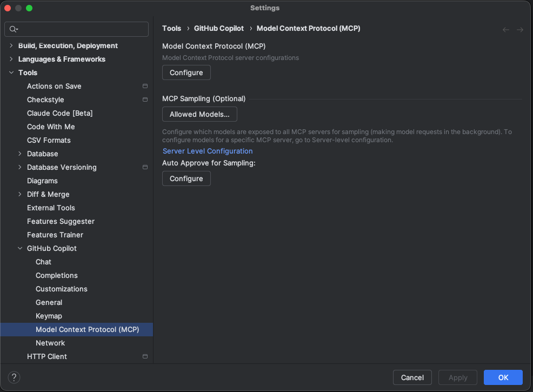Expand Languages & Frameworks section

tap(11, 59)
